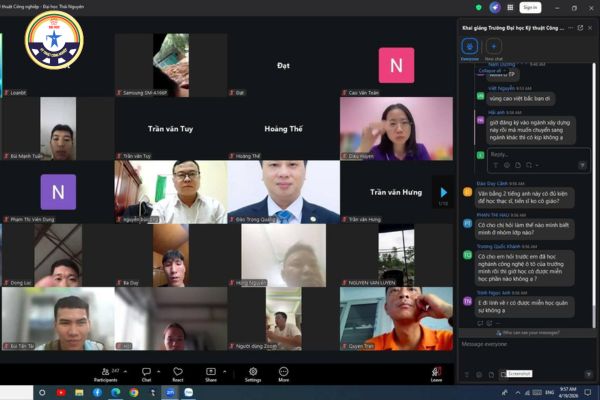Click the Screenshot icon in message toolbar
The image size is (600, 400).
click(504, 374)
